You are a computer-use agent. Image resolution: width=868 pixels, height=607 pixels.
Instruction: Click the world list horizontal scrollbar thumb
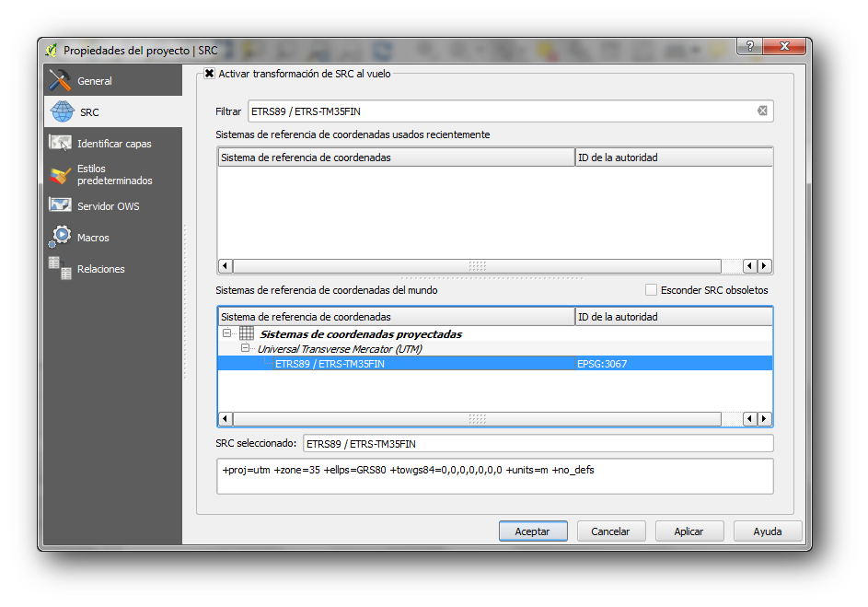pyautogui.click(x=477, y=419)
